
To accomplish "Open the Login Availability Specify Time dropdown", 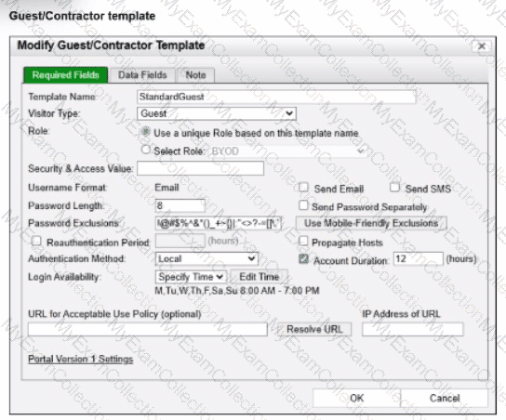I will click(191, 277).
